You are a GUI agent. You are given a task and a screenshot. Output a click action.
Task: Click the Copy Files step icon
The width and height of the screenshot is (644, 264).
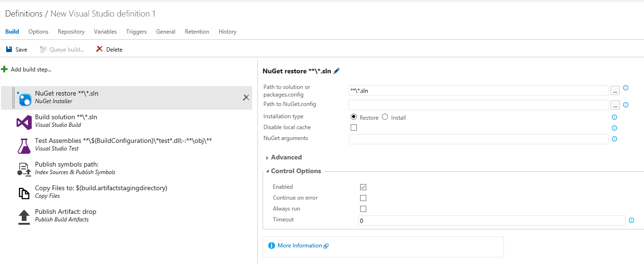[x=24, y=193]
